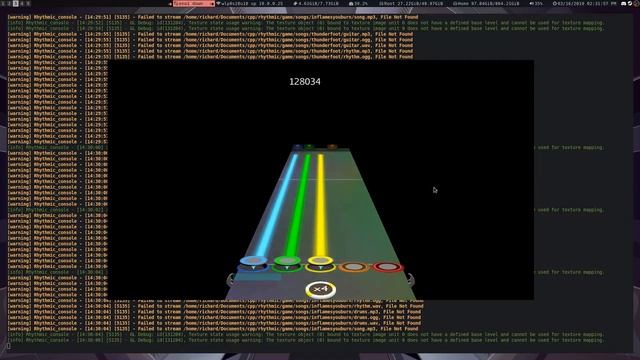Click the inflamesyouburn/rhythm.wav warning line in the terminal
Viewport: 640px width, 360px height.
(216, 306)
